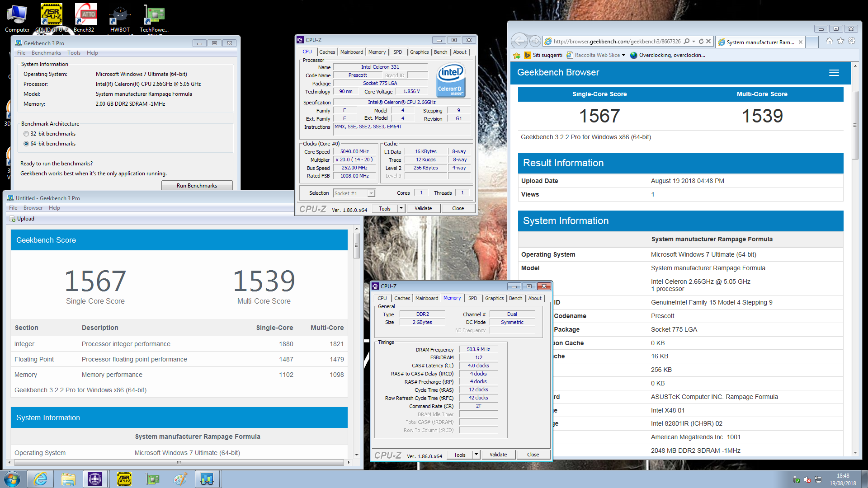Open the Mainboard tab in top CPU-Z window

(x=352, y=52)
